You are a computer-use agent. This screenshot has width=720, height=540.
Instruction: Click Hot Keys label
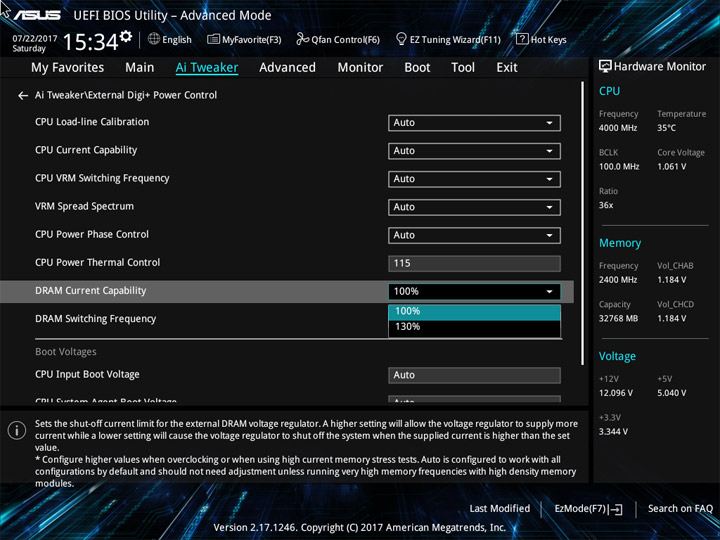(548, 40)
